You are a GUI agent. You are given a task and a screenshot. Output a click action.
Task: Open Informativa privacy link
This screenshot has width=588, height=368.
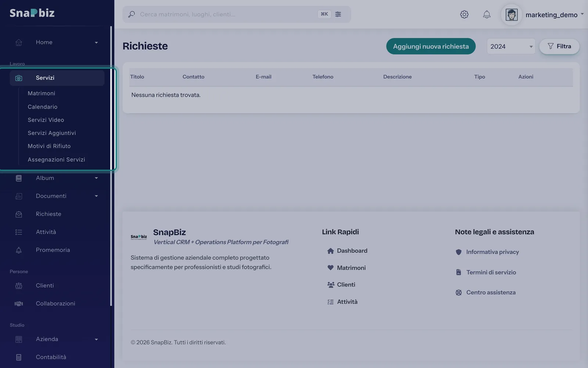pyautogui.click(x=487, y=252)
